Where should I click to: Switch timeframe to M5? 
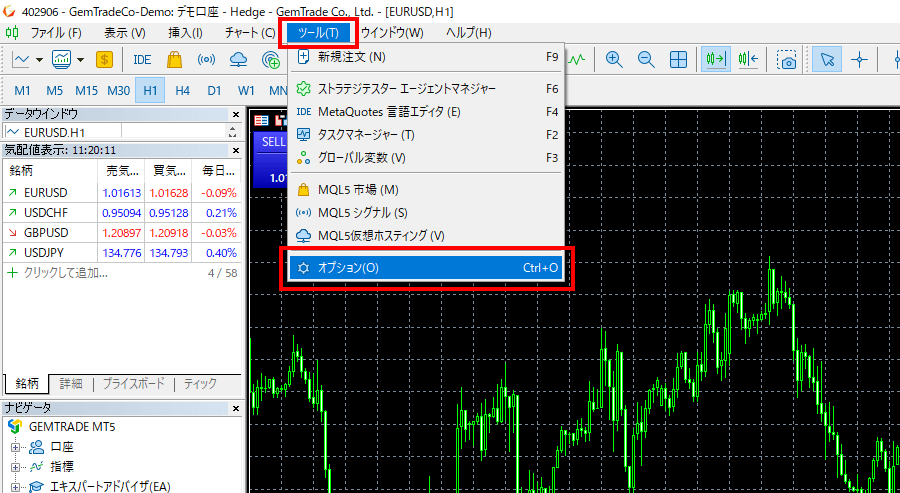point(55,91)
